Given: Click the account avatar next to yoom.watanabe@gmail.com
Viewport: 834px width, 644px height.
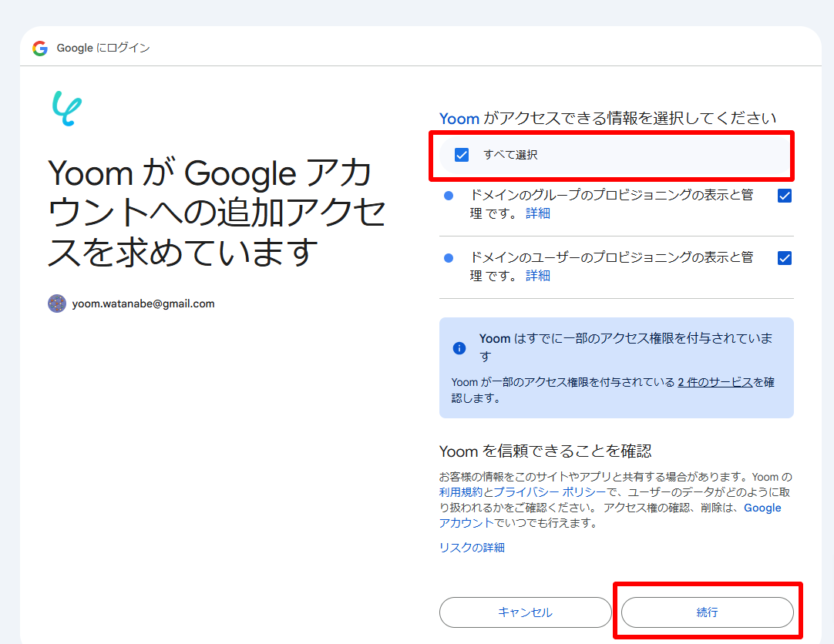Looking at the screenshot, I should pos(57,304).
